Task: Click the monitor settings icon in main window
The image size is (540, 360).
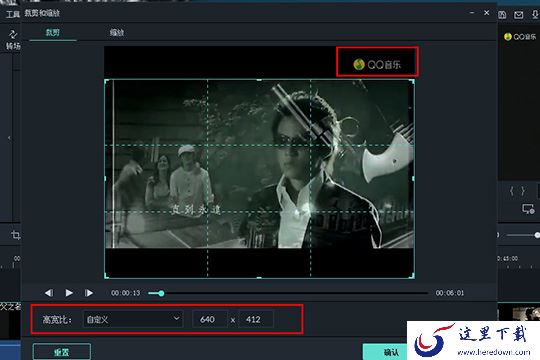Action: [x=528, y=209]
